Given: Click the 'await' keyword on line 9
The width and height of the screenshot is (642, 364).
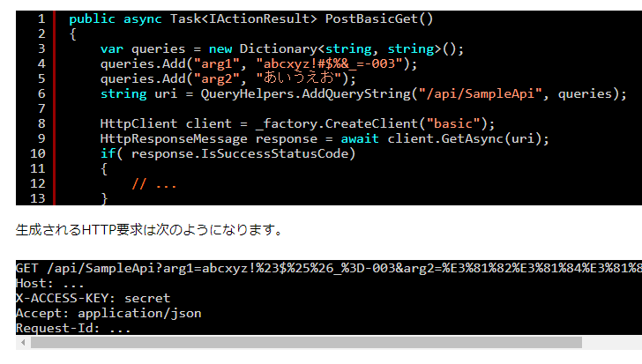Looking at the screenshot, I should 360,139.
